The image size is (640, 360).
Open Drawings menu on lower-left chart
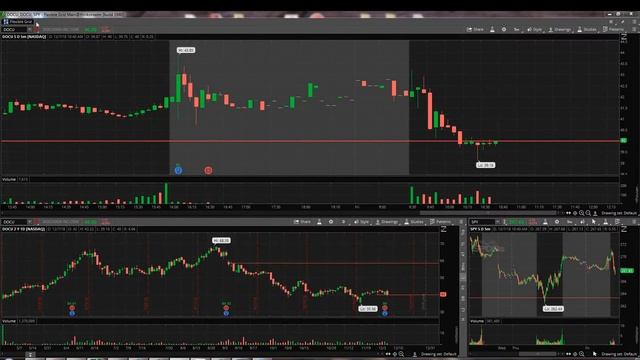[387, 222]
